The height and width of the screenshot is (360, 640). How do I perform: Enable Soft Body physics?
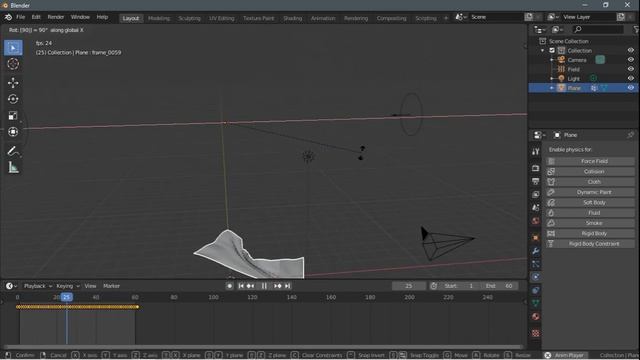coord(590,202)
